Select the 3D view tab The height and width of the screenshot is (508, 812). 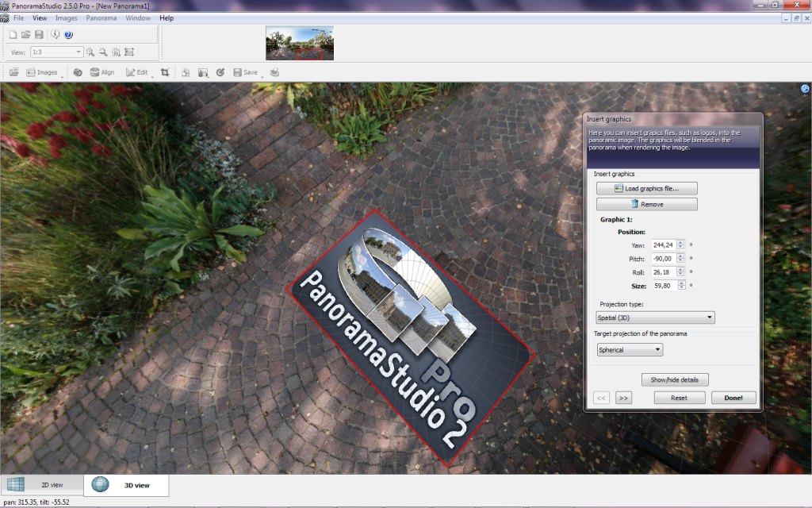click(x=126, y=485)
